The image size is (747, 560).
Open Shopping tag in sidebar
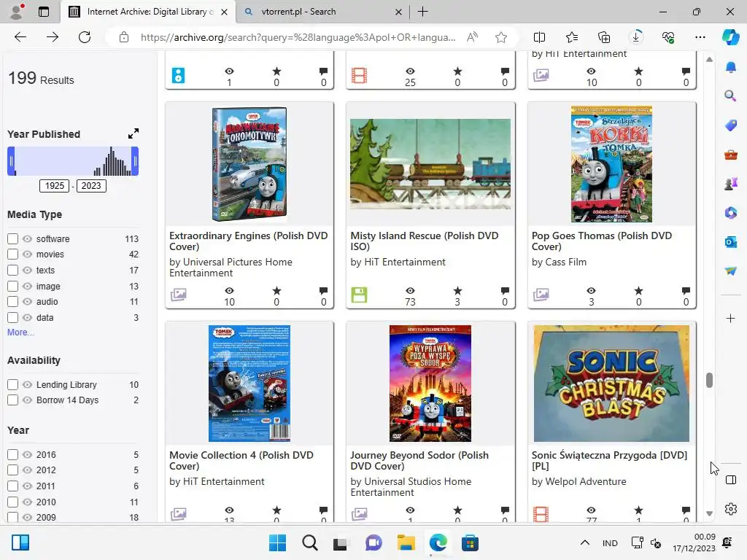(x=730, y=125)
